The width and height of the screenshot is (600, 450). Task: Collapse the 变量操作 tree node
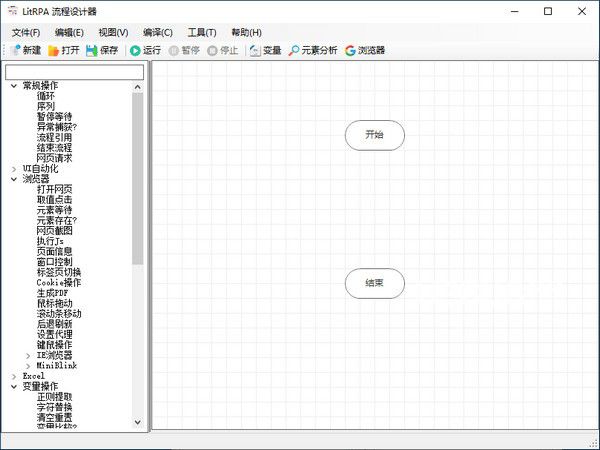pyautogui.click(x=14, y=386)
